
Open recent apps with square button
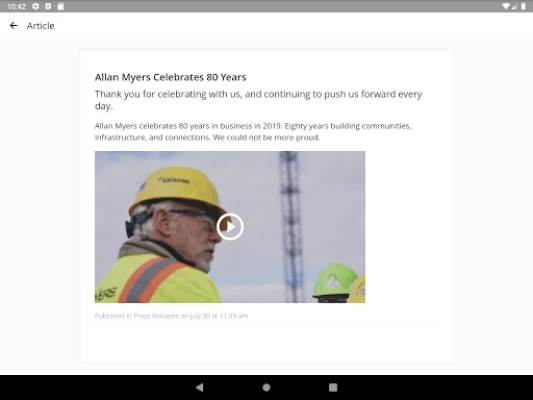(333, 387)
